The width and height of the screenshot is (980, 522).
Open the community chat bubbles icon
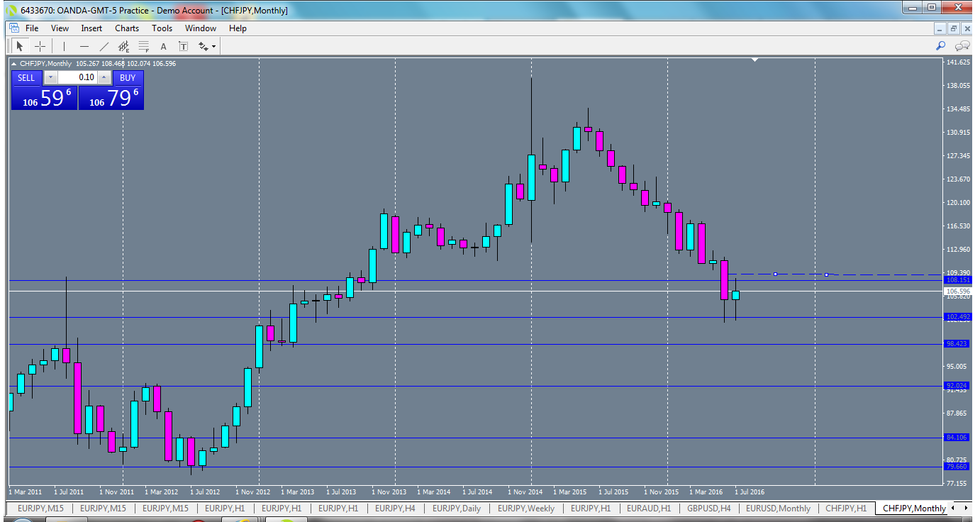pyautogui.click(x=962, y=45)
